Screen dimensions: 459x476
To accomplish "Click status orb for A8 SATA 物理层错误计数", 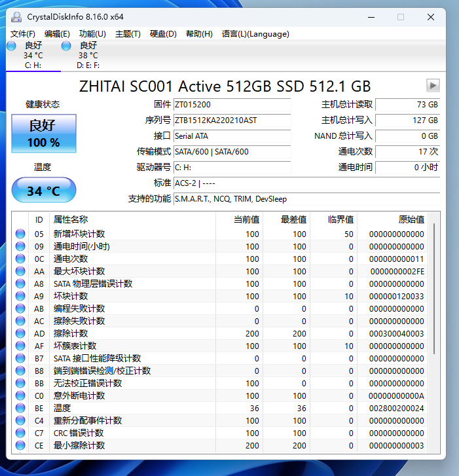I will pos(20,284).
